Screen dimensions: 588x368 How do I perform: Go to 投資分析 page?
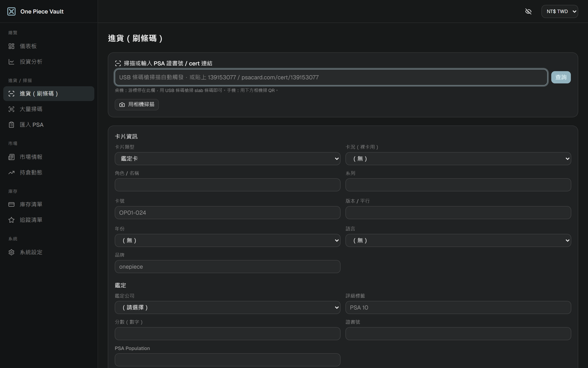coord(49,62)
